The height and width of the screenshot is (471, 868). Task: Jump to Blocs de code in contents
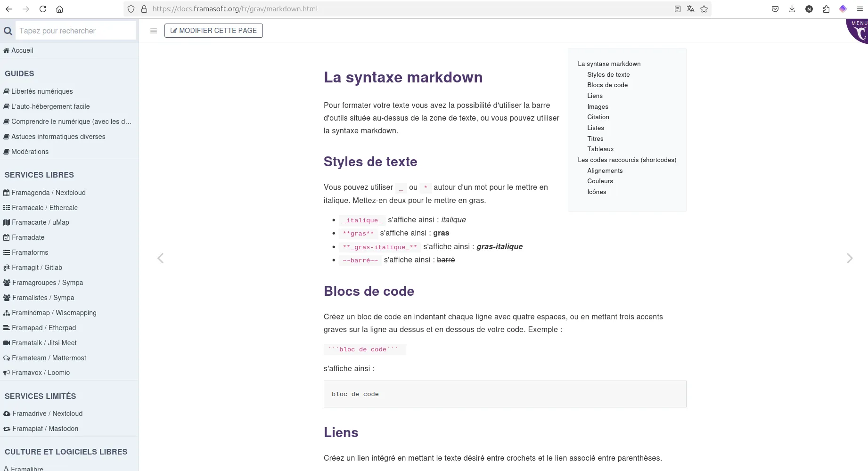click(x=607, y=85)
